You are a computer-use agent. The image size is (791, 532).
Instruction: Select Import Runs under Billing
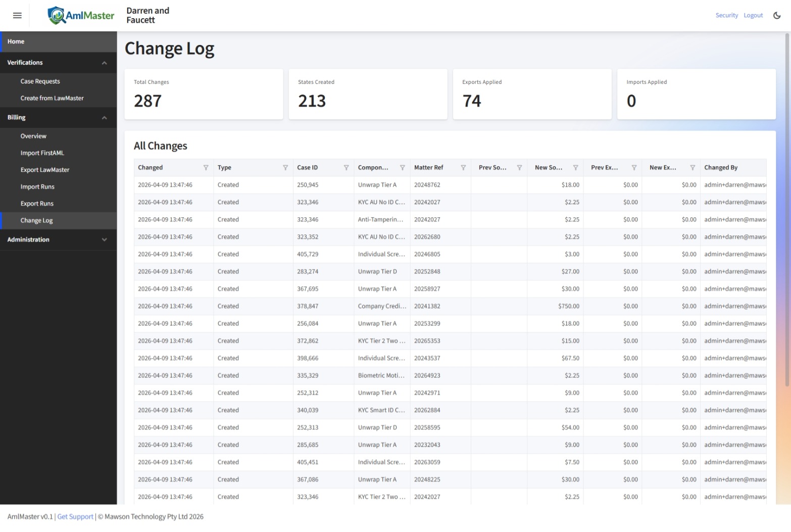(x=37, y=186)
